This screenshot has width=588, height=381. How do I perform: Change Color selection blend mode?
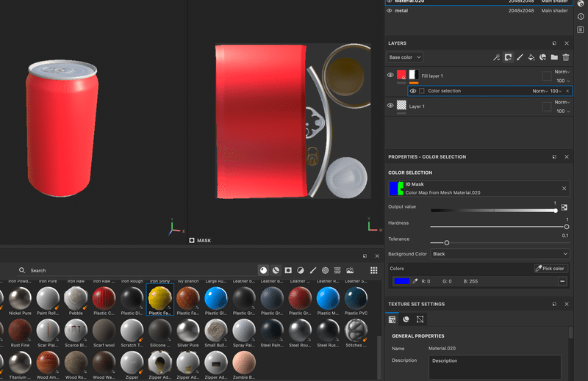point(540,91)
